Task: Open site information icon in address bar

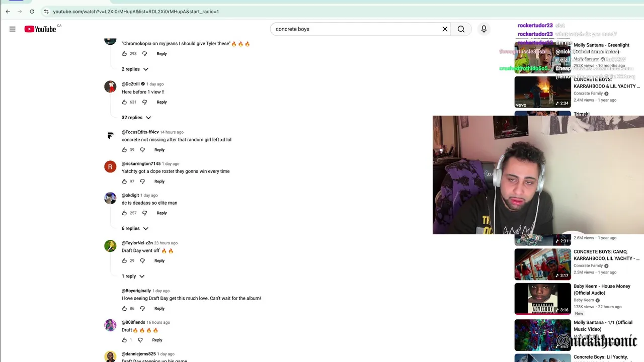Action: 46,12
